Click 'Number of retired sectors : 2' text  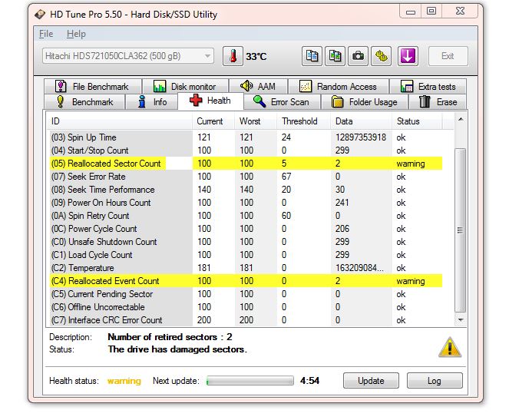(x=170, y=337)
